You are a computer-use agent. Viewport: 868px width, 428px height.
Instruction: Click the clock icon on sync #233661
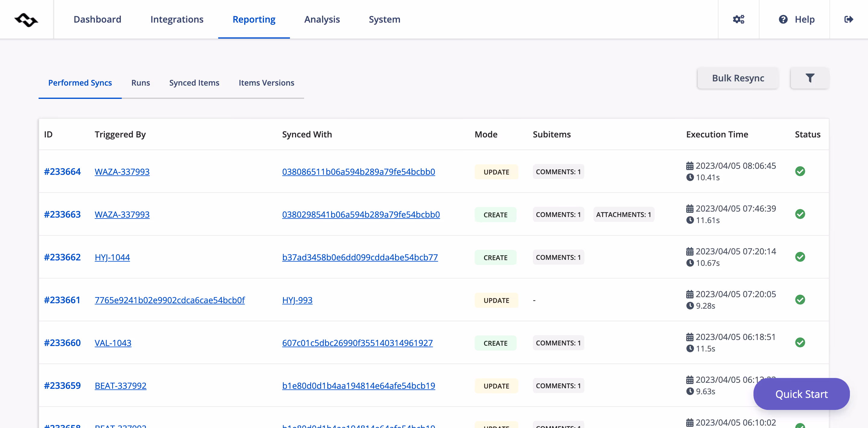tap(690, 306)
